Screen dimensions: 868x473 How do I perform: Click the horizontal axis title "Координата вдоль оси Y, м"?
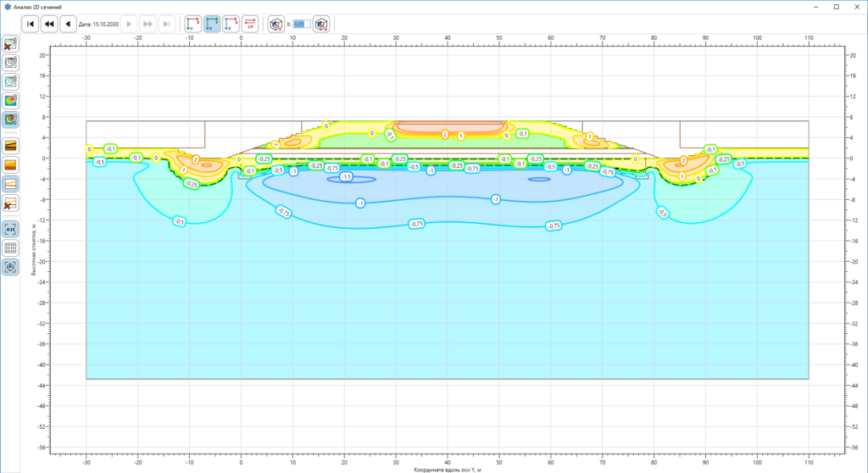click(448, 470)
